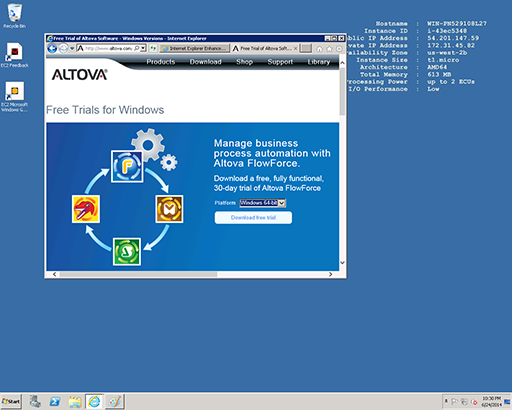Click the ALTOVA logo

coord(79,75)
